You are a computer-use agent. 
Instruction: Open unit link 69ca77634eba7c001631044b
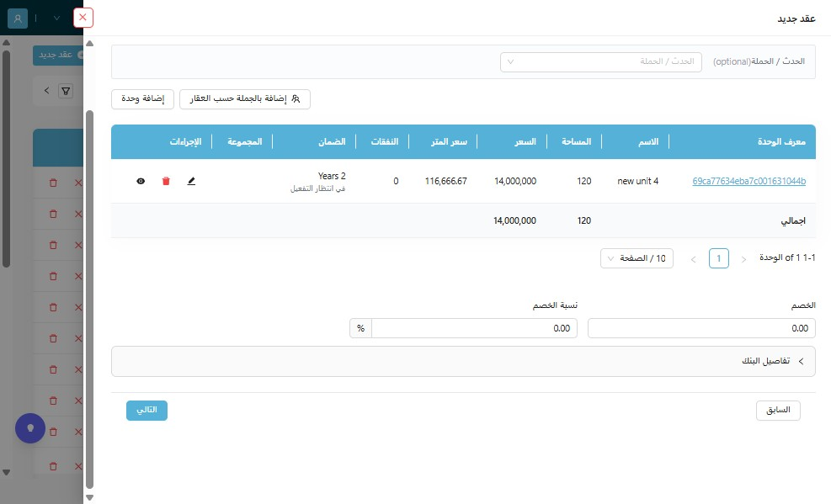[748, 181]
